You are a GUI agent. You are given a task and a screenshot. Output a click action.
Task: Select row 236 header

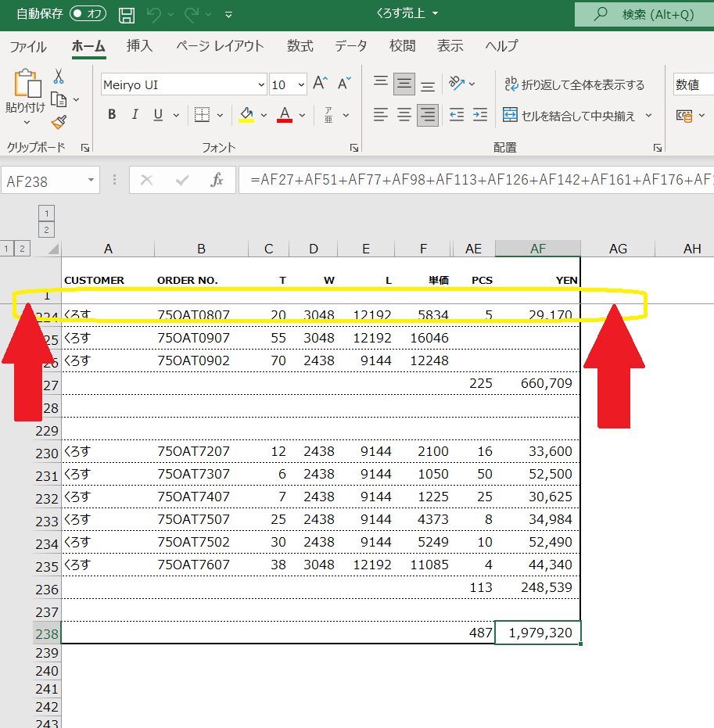47,589
